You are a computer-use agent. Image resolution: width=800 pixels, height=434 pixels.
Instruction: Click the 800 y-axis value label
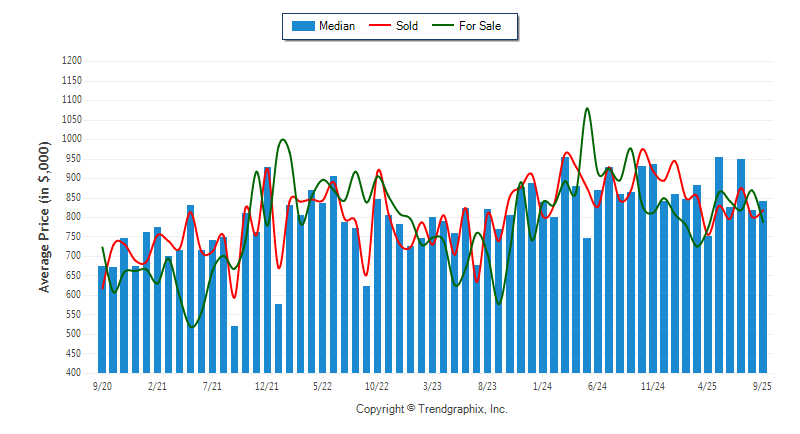[x=75, y=217]
